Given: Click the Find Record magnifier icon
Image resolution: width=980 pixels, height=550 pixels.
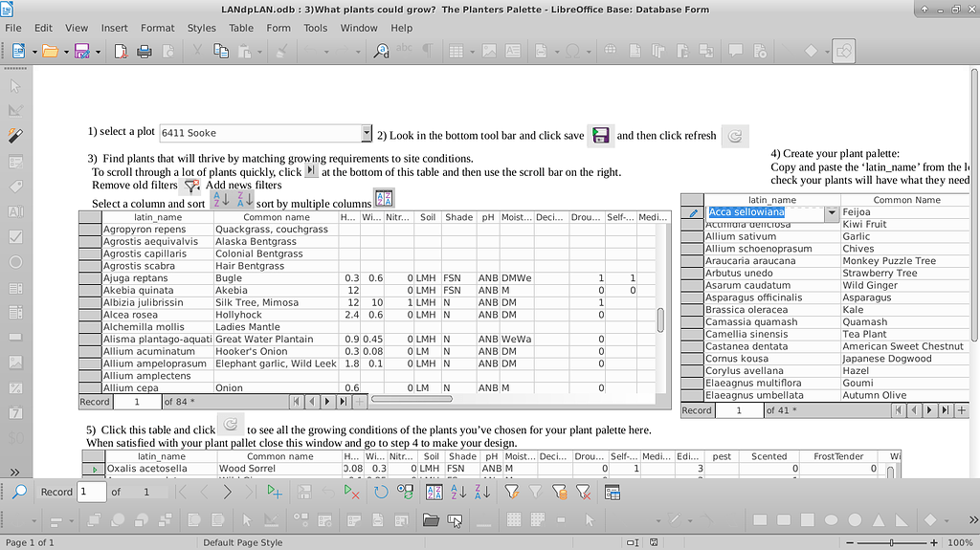Looking at the screenshot, I should 19,492.
